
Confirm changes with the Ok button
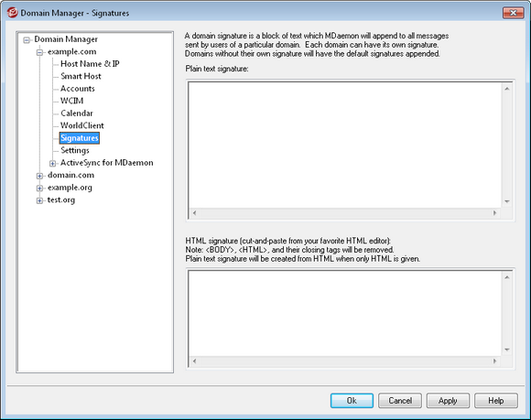(352, 401)
